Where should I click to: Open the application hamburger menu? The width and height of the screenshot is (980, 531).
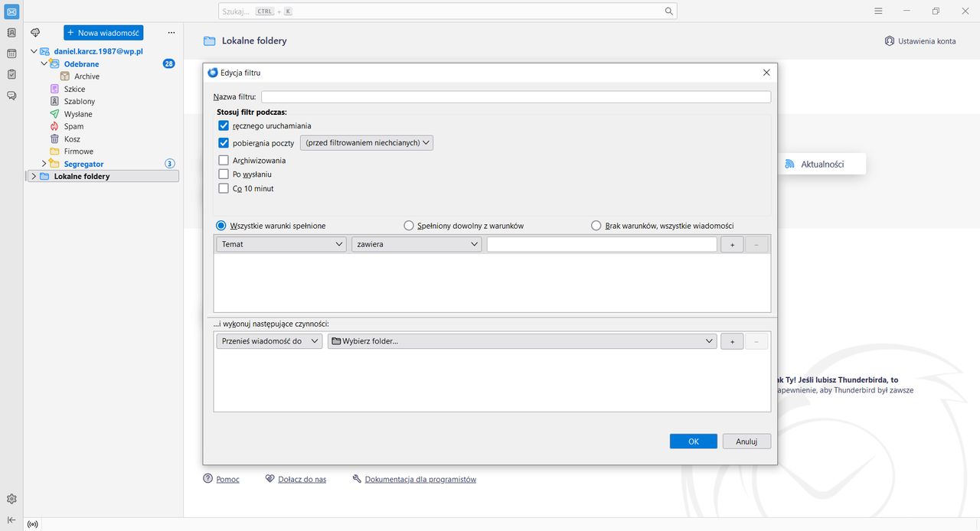(878, 11)
